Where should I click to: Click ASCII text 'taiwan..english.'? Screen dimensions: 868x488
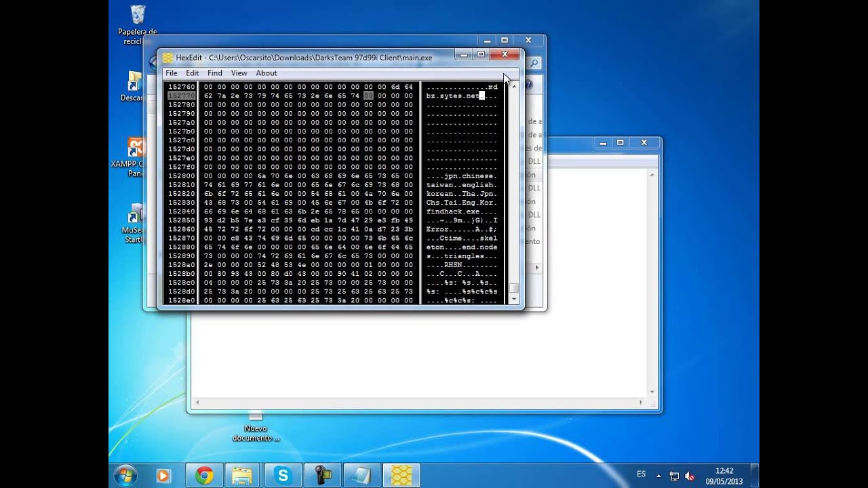coord(462,184)
